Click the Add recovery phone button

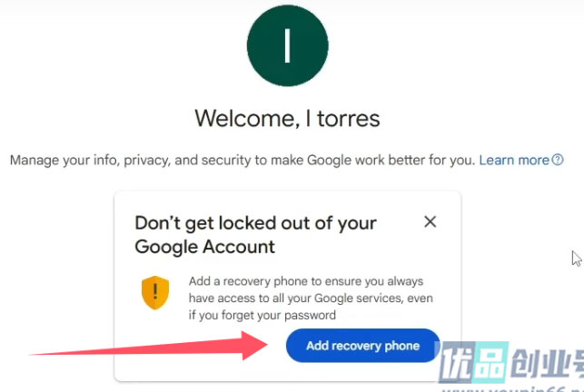click(x=362, y=346)
